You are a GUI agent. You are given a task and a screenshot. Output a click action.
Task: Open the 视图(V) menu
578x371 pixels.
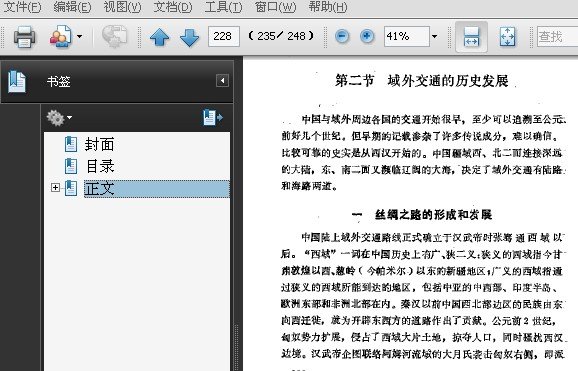click(122, 7)
